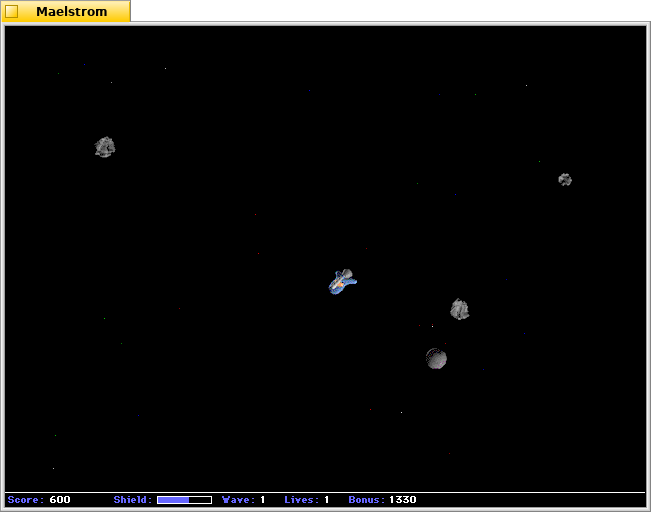Image resolution: width=651 pixels, height=512 pixels.
Task: Click the Bonus value 1330
Action: 403,500
